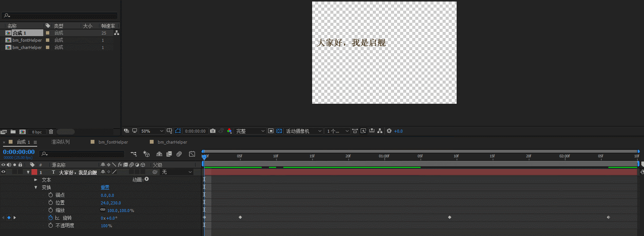Click the label color of bm_fontHelper
Screen dimensions: 644x236
(48, 40)
